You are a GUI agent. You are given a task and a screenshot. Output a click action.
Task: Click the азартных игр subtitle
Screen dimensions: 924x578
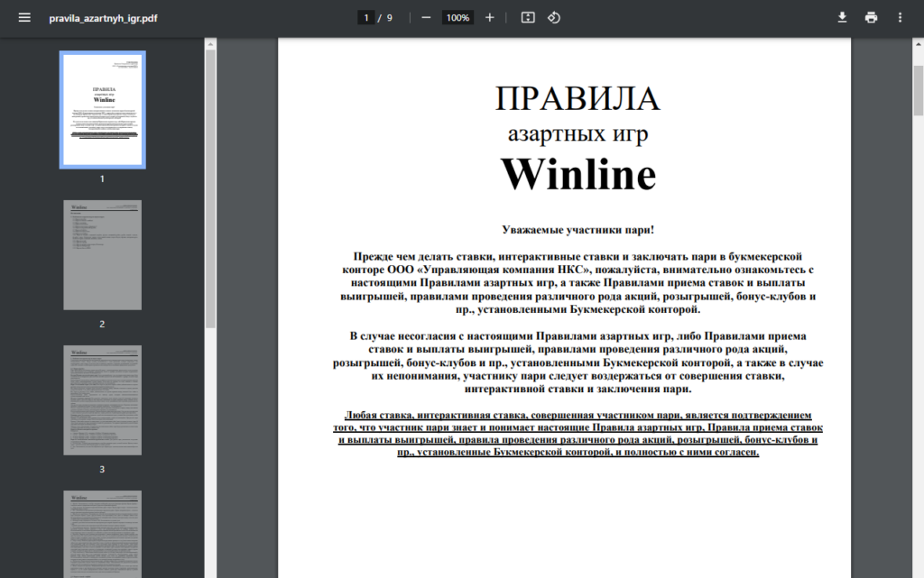pos(578,133)
